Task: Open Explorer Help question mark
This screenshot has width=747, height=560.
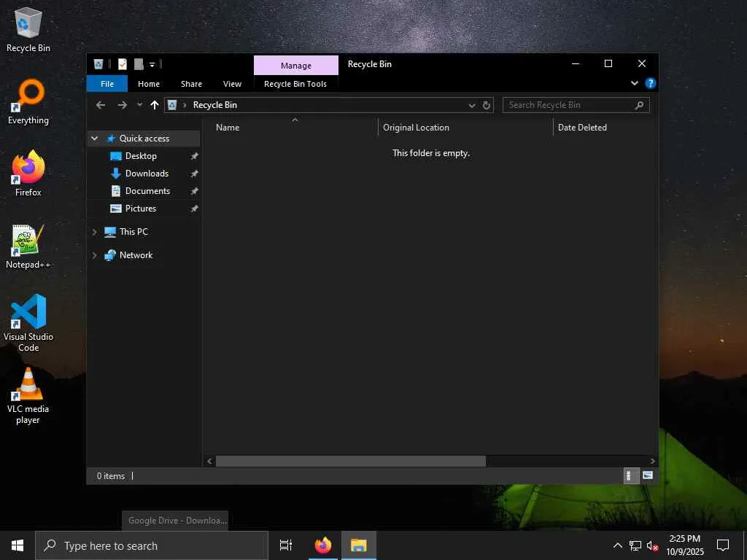Action: pyautogui.click(x=650, y=83)
